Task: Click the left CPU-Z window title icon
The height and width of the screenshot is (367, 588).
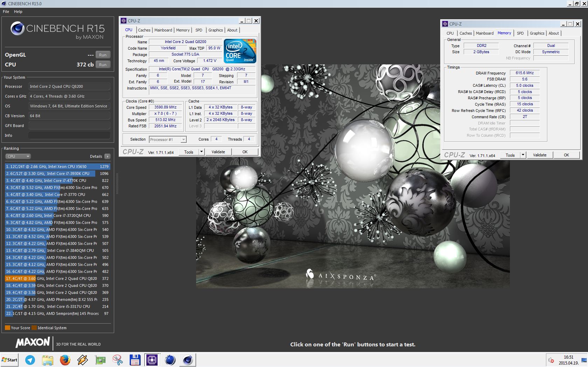Action: (x=124, y=21)
